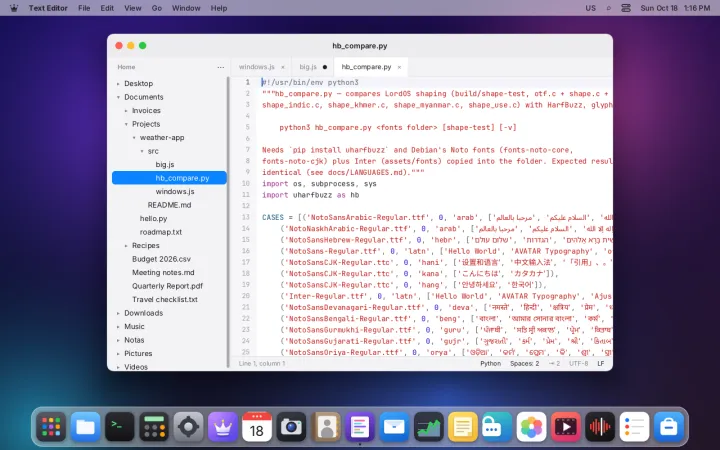Image resolution: width=720 pixels, height=450 pixels.
Task: Open the US input source menu
Action: point(591,8)
